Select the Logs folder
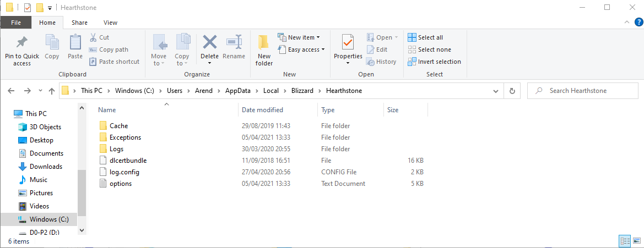The image size is (644, 248). 116,149
